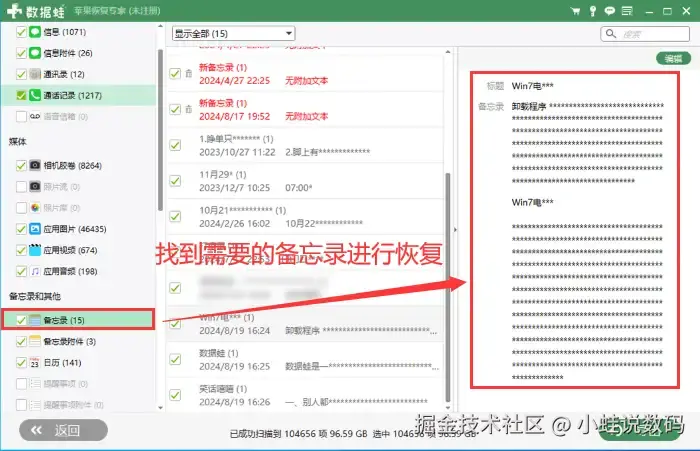
Task: Click the 通话记录 (1217) phone icon
Action: tap(35, 95)
